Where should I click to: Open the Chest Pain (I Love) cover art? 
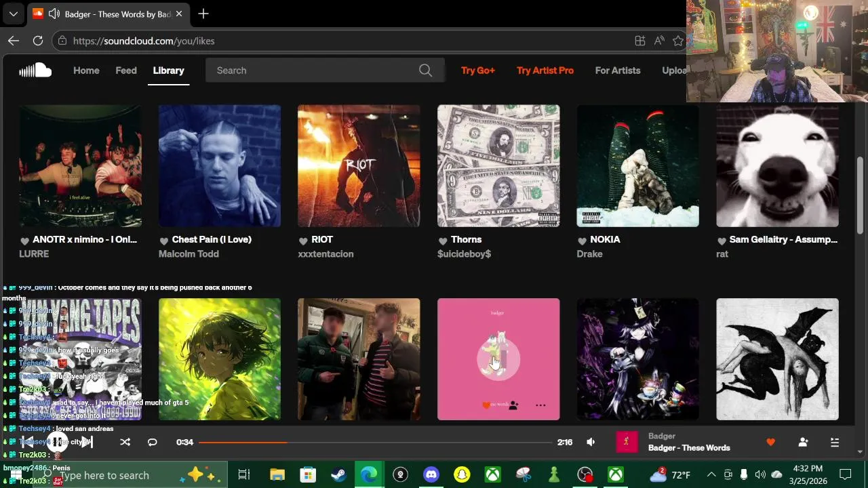pyautogui.click(x=220, y=165)
